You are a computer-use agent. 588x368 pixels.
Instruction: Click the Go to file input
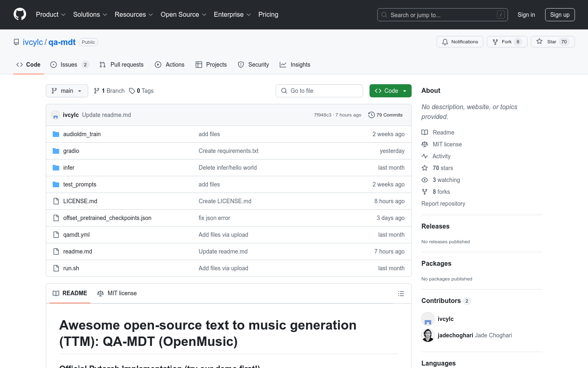319,91
